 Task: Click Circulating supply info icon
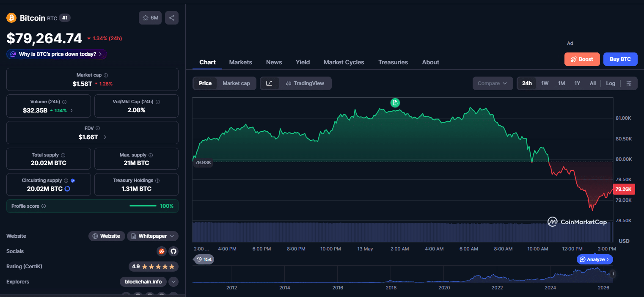(x=66, y=180)
